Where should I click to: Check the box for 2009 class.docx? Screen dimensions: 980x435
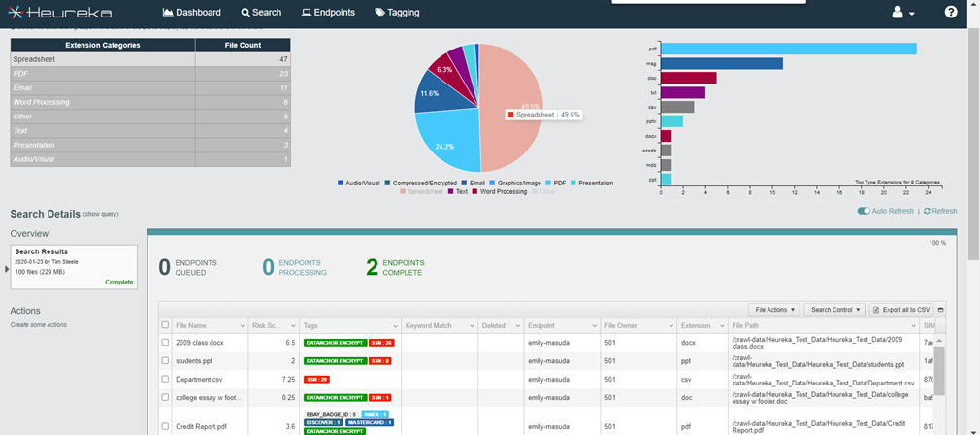click(x=165, y=343)
